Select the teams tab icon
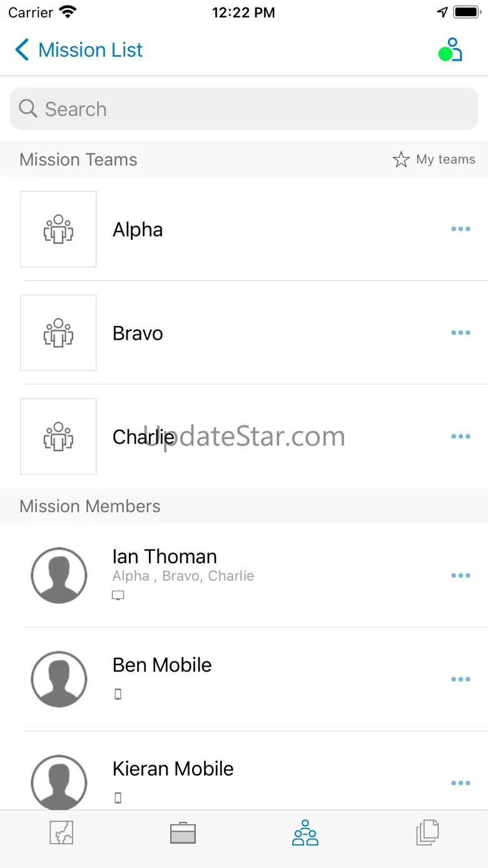Screen dimensions: 488x868 pyautogui.click(x=305, y=833)
